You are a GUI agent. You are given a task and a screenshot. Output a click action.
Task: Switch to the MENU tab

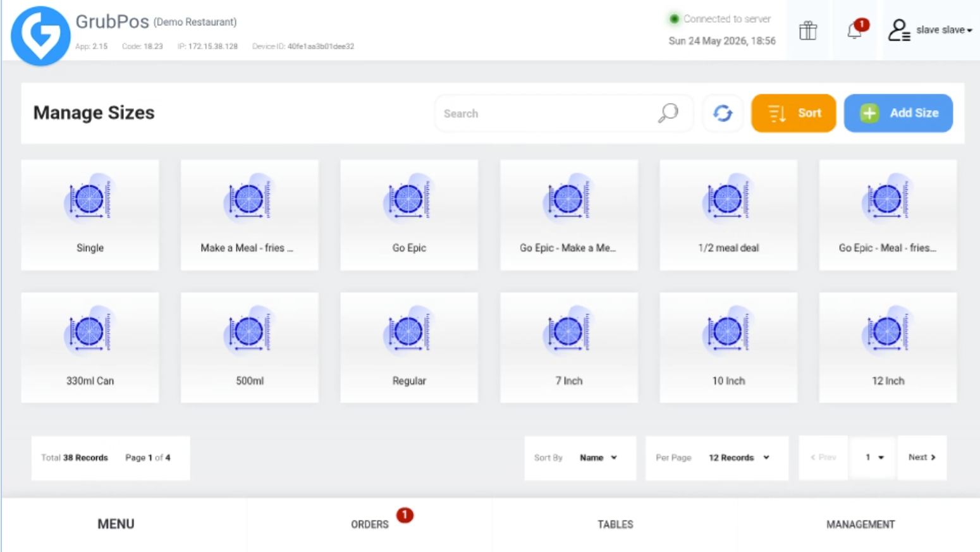116,524
